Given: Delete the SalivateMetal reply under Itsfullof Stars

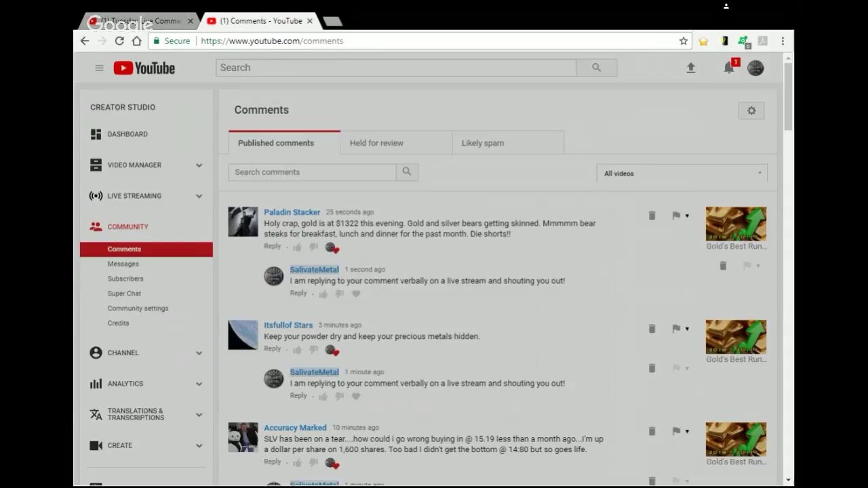Looking at the screenshot, I should [652, 368].
